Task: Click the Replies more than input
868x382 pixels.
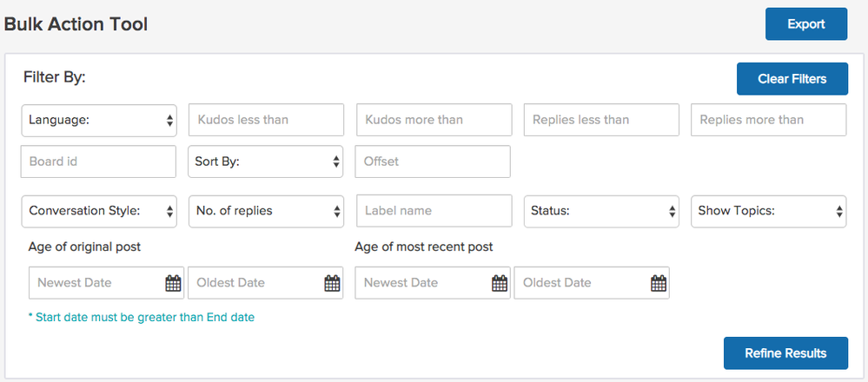Action: tap(768, 121)
